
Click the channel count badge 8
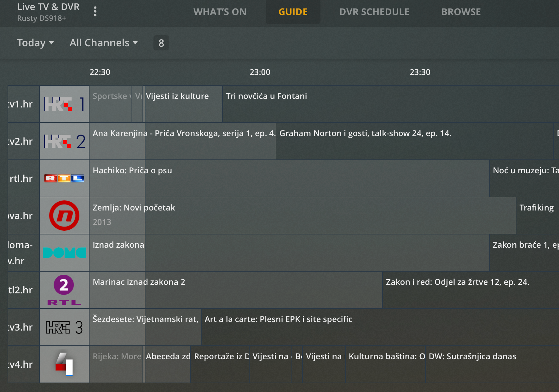(x=161, y=43)
